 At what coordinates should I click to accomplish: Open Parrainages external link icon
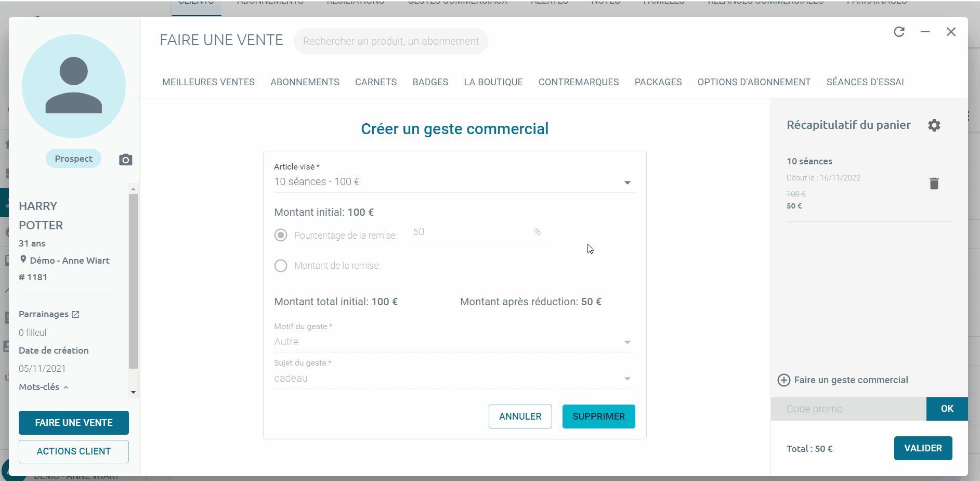pos(75,314)
